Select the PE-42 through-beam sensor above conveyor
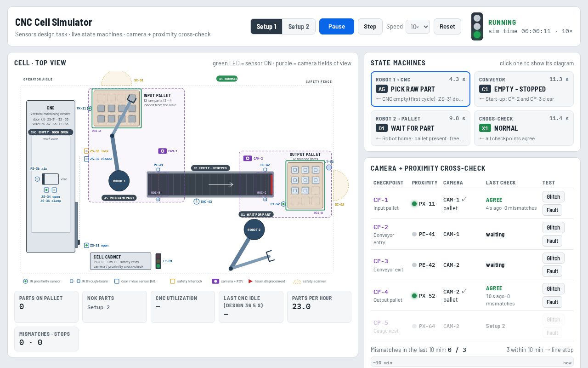The image size is (588, 368). 265,169
